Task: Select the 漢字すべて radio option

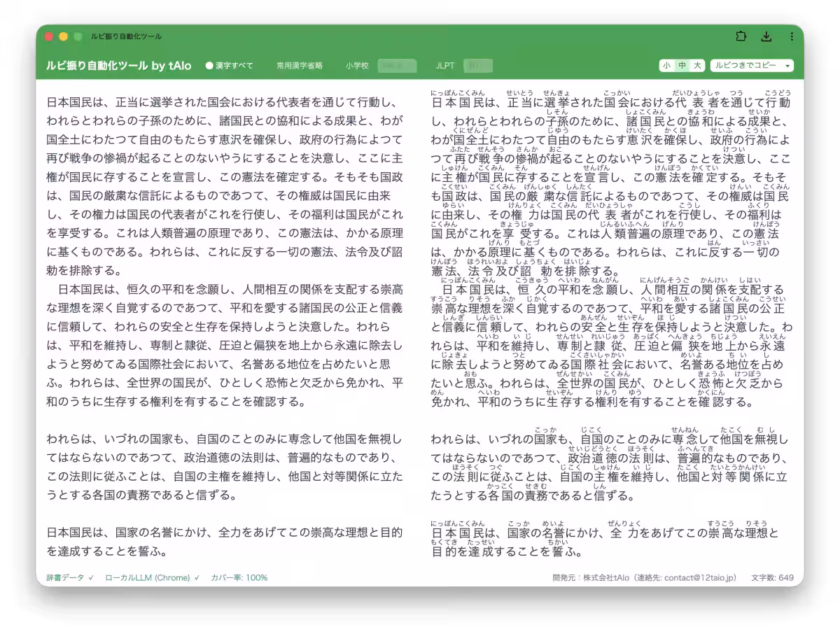Action: [229, 66]
